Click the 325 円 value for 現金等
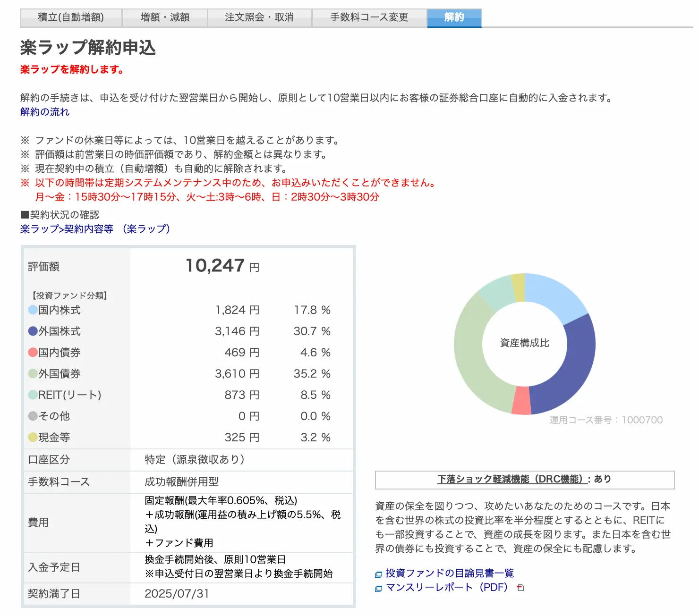Image resolution: width=699 pixels, height=616 pixels. (x=242, y=438)
